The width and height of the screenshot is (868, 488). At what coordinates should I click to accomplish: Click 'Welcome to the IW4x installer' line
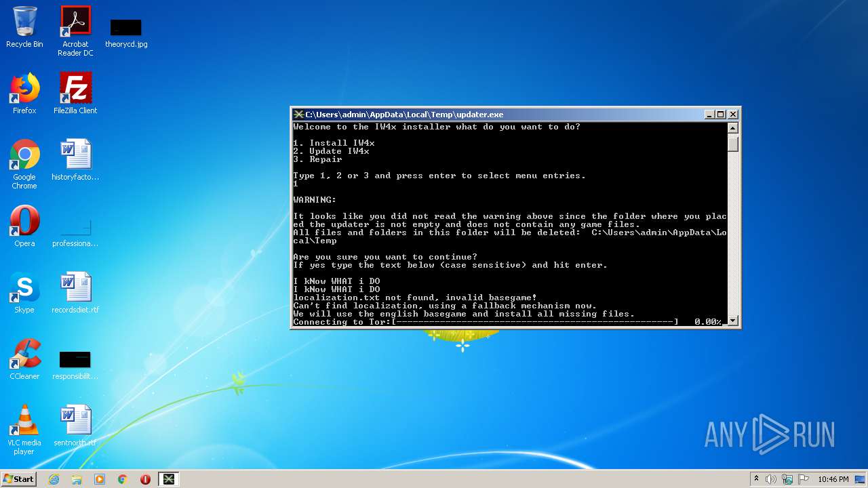tap(437, 127)
